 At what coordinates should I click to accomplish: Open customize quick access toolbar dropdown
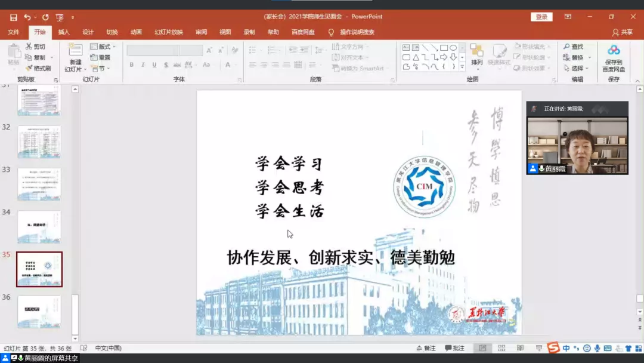pos(73,17)
